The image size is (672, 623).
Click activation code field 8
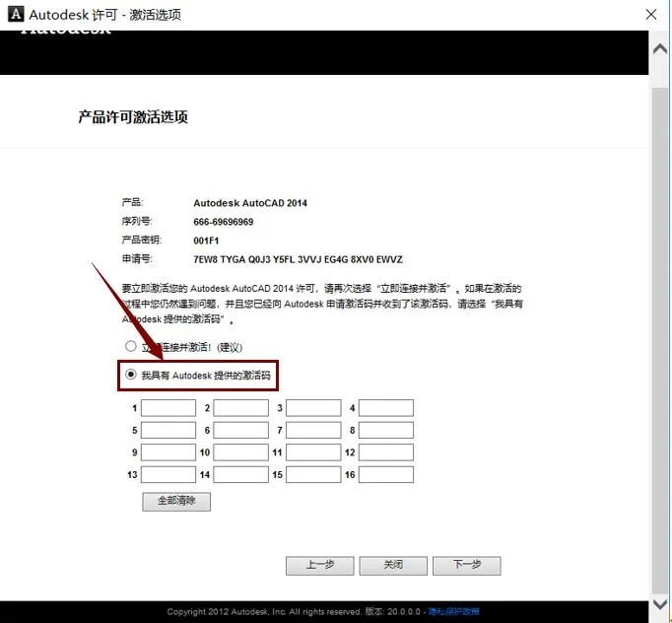coord(386,430)
